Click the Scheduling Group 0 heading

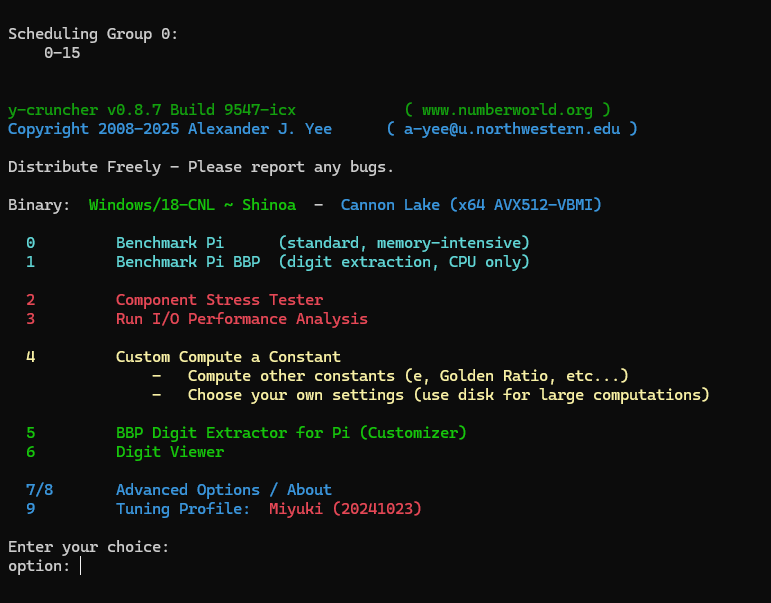coord(94,34)
